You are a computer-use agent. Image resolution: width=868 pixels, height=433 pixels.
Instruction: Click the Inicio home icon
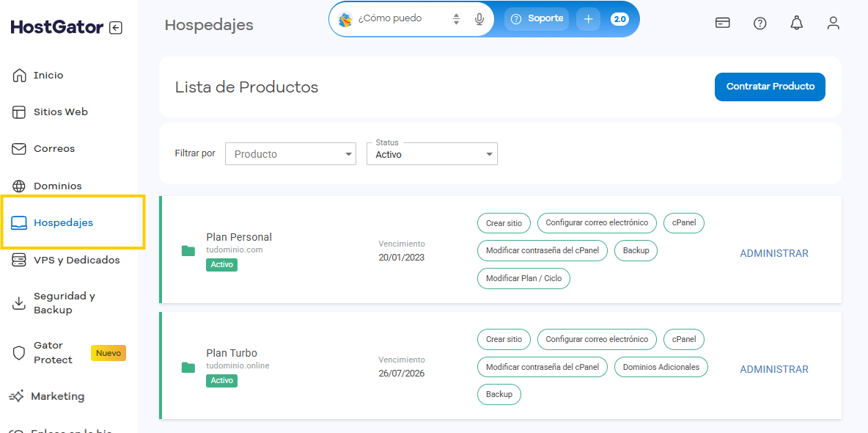(x=19, y=75)
